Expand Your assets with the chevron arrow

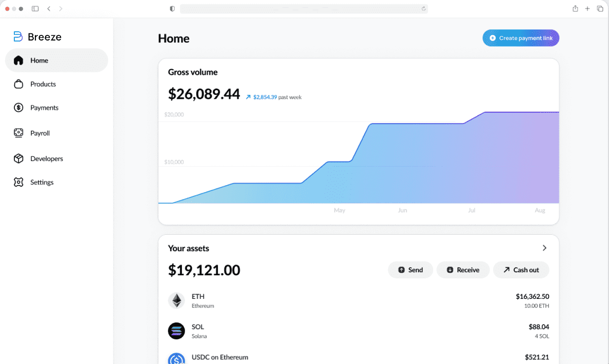coord(544,248)
